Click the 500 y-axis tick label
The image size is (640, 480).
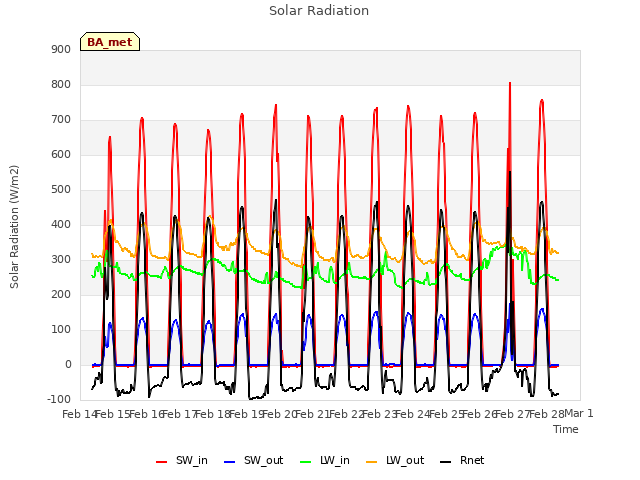61,190
